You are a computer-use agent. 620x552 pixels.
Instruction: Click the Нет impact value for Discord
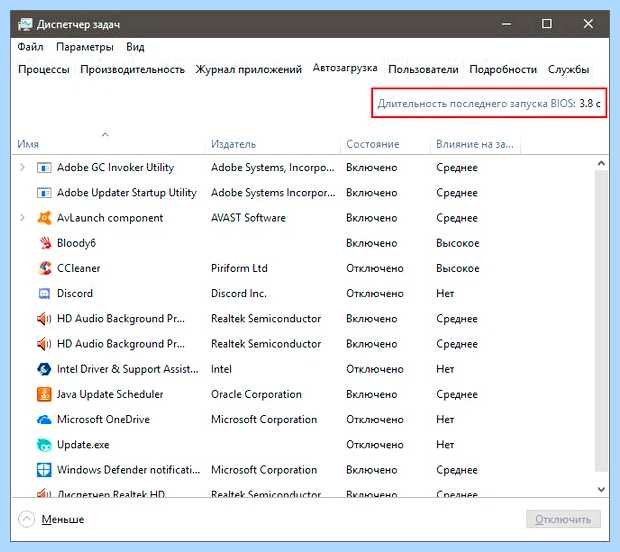pos(445,293)
